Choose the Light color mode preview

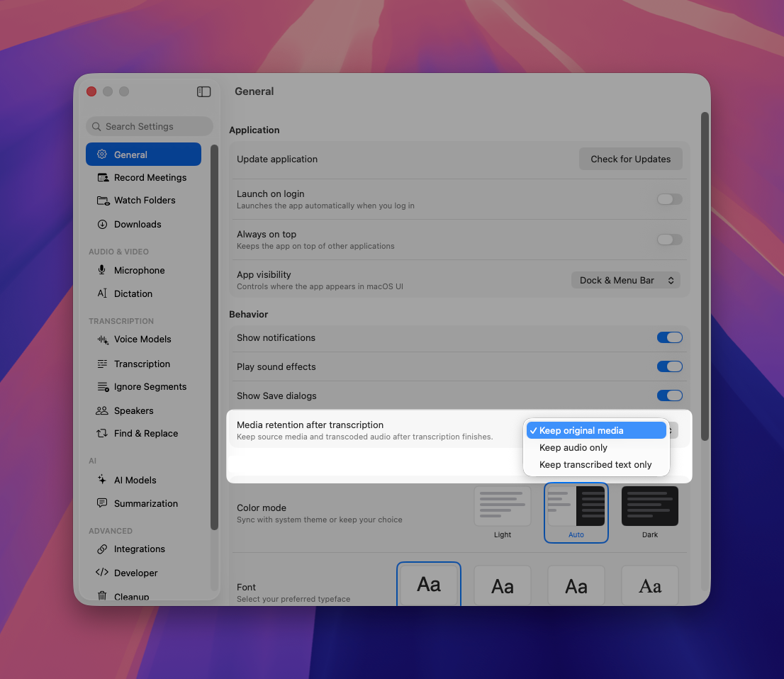click(x=503, y=506)
